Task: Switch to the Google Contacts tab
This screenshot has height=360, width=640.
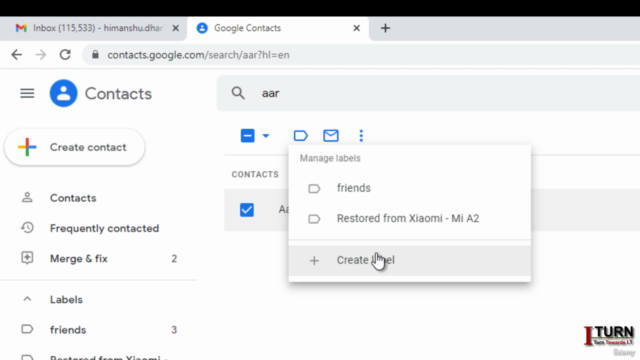Action: (x=278, y=28)
